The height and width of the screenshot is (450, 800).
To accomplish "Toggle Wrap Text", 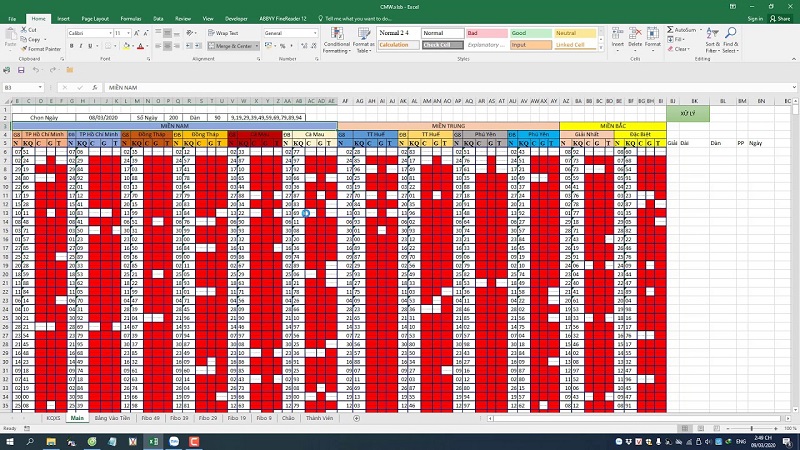I will coord(223,33).
